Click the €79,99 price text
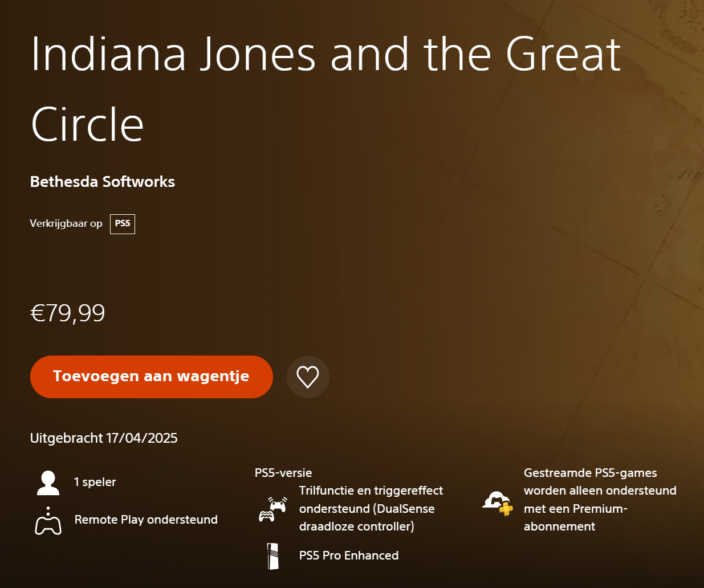 (68, 313)
